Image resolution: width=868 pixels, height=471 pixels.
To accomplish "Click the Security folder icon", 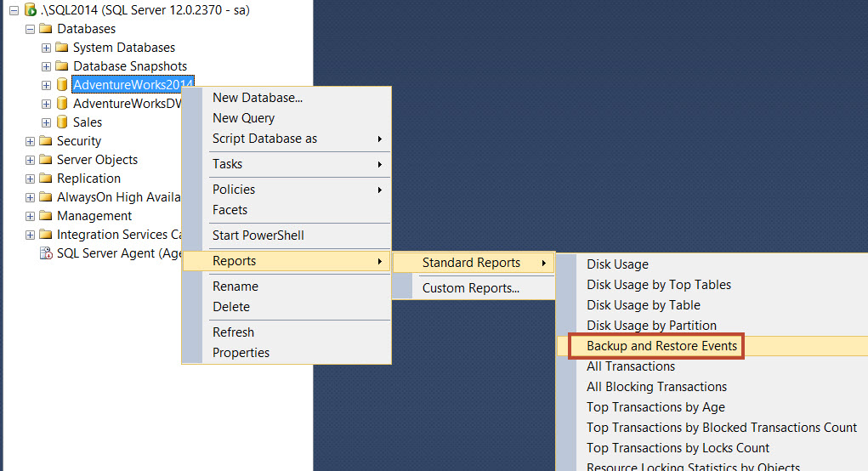I will (46, 140).
